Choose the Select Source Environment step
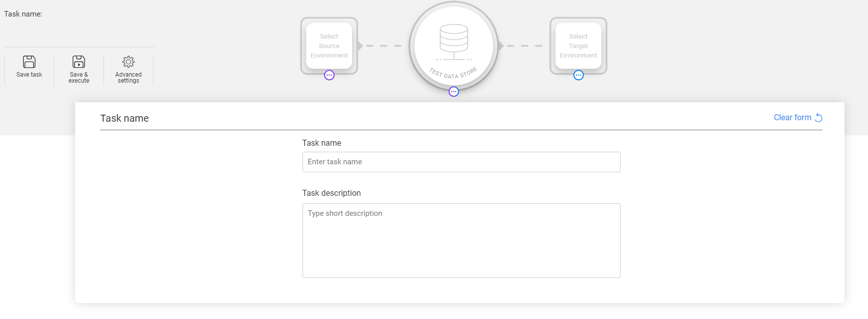This screenshot has width=868, height=319. click(x=329, y=46)
